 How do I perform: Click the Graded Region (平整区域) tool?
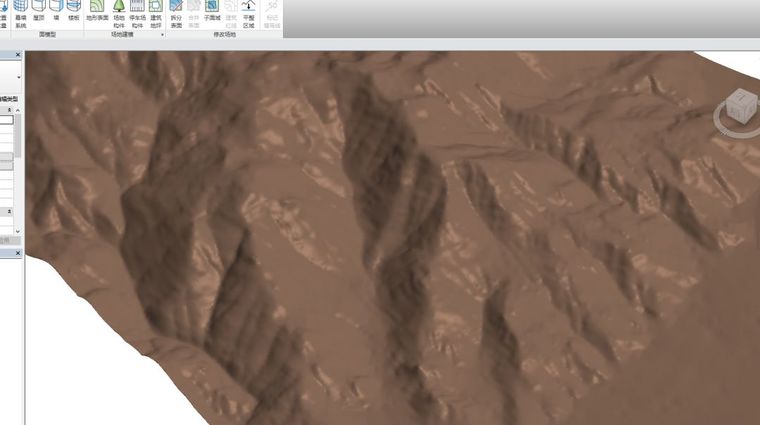(x=248, y=14)
